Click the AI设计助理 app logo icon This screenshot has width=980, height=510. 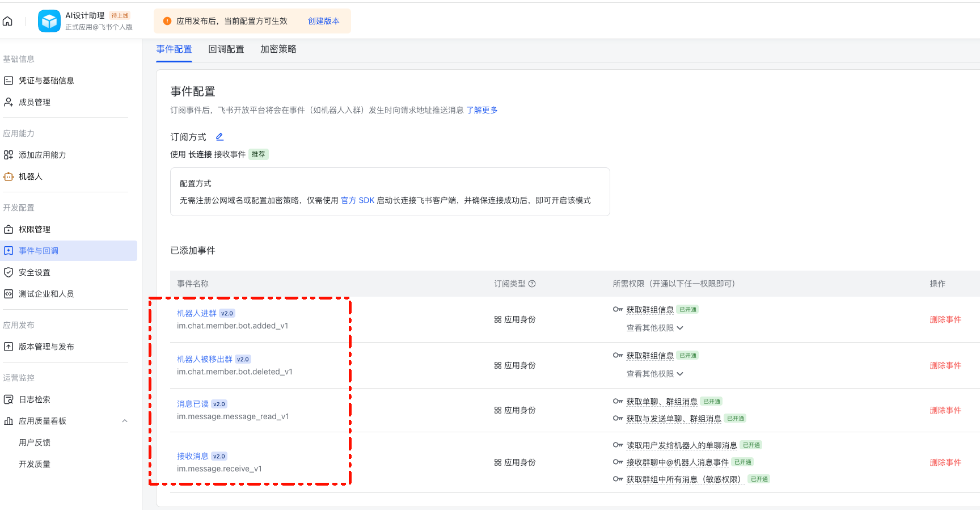tap(49, 22)
